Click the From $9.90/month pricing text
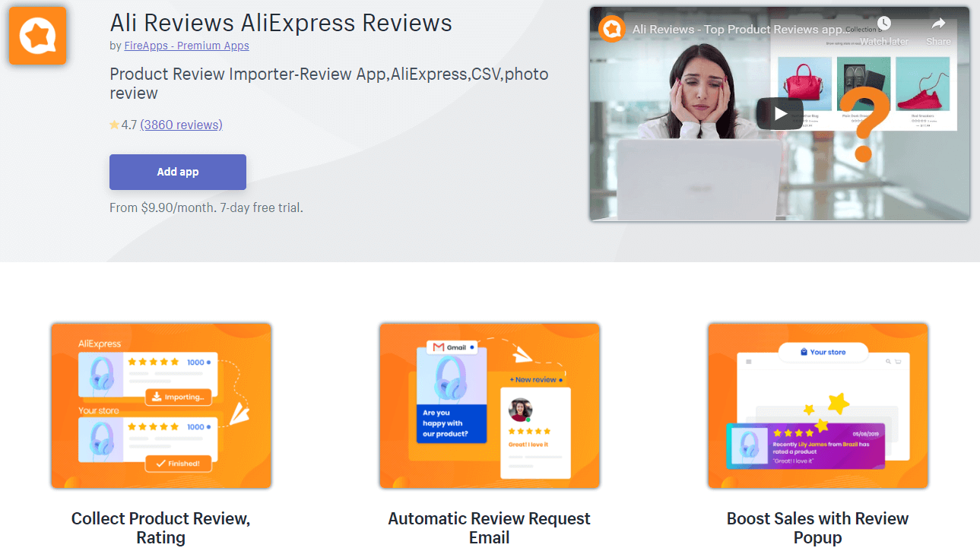980x551 pixels. pyautogui.click(x=206, y=207)
